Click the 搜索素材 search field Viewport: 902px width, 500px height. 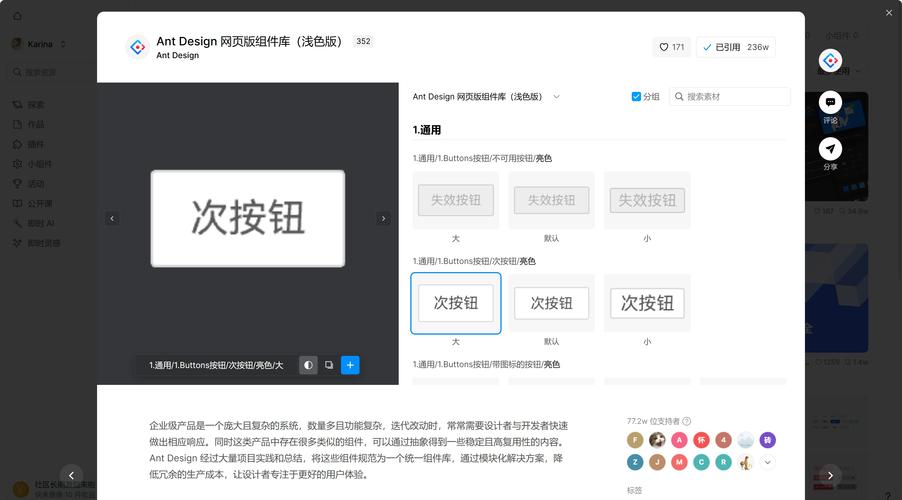(729, 97)
